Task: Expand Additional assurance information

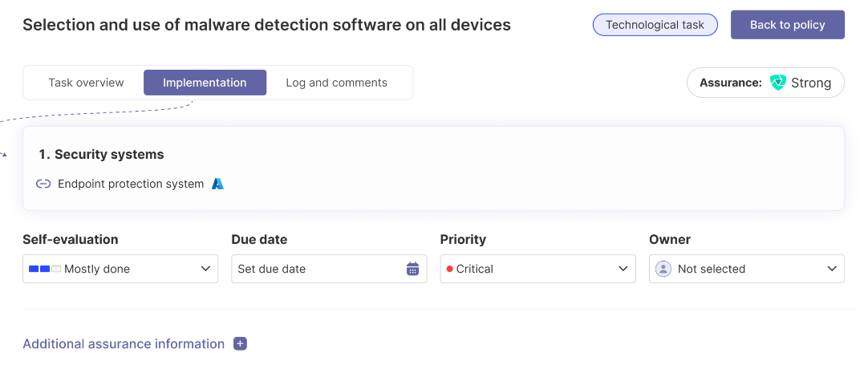Action: 124,343
